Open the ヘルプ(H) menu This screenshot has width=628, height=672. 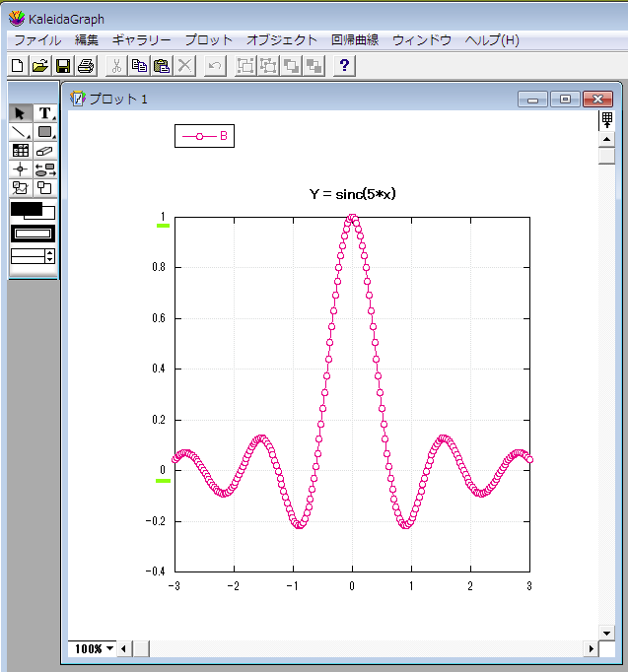pos(492,40)
